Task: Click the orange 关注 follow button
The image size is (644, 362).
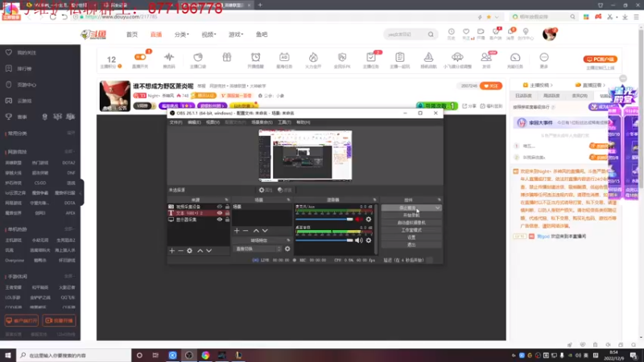Action: (x=491, y=86)
